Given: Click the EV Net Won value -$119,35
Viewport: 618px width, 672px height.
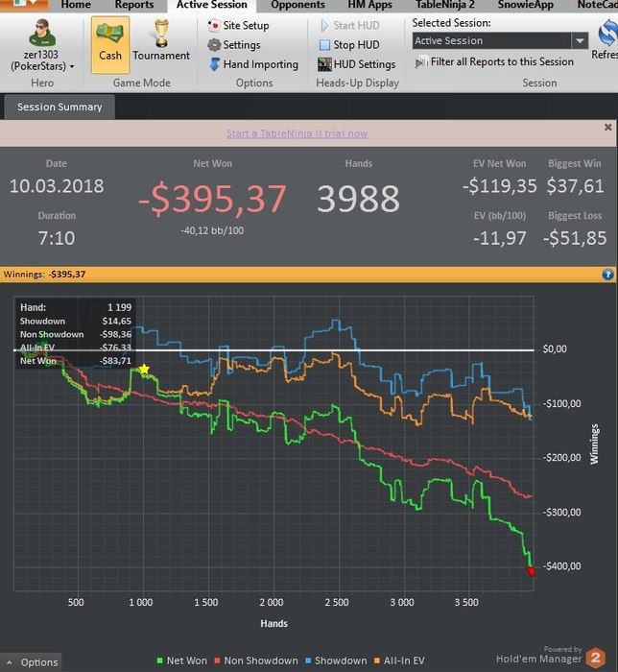Looking at the screenshot, I should [x=499, y=186].
